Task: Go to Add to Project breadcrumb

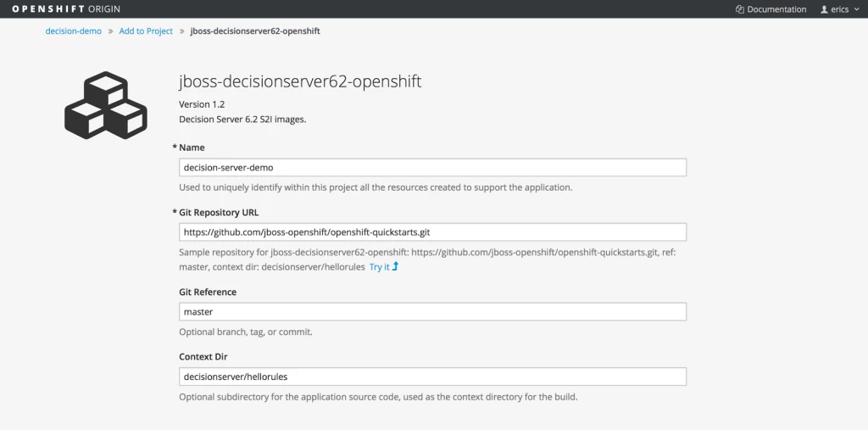Action: pos(146,31)
